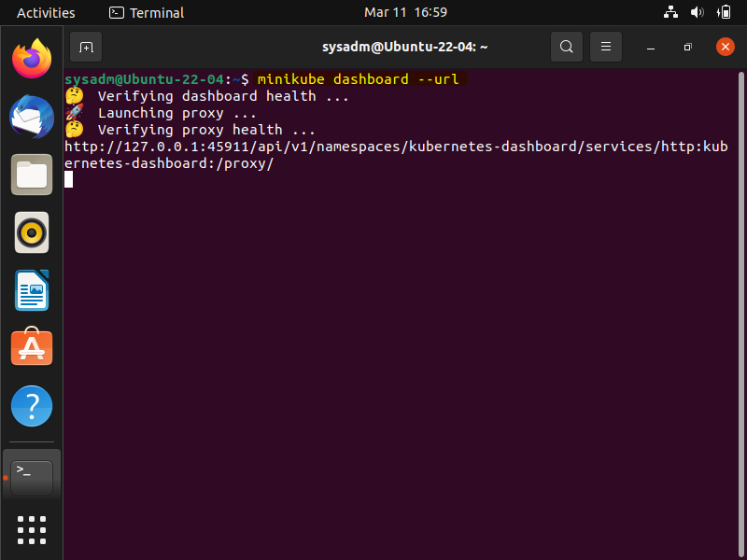This screenshot has width=747, height=560.
Task: Launch Firefox from the dock
Action: pos(32,59)
